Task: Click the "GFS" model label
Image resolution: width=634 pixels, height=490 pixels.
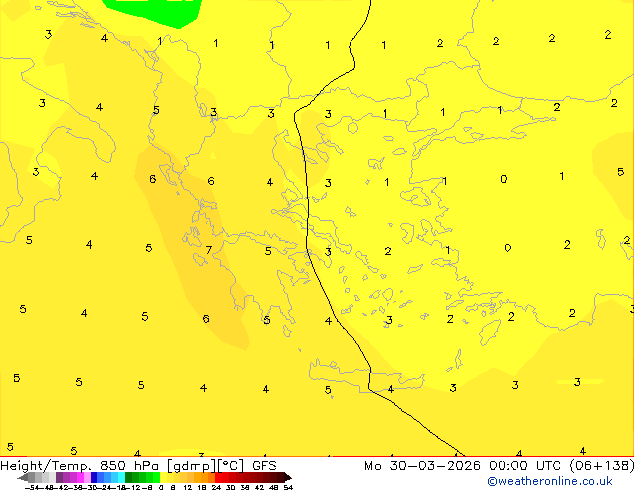Action: [x=264, y=466]
